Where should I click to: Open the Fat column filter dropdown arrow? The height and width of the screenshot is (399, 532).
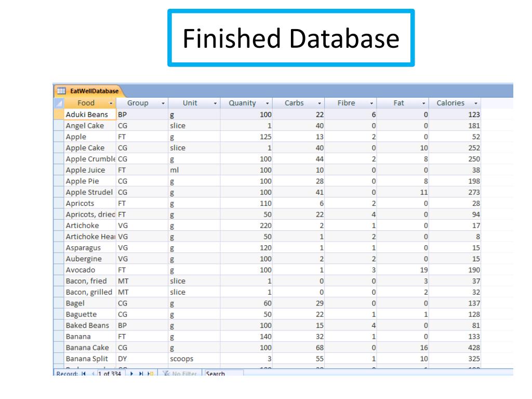pos(424,103)
